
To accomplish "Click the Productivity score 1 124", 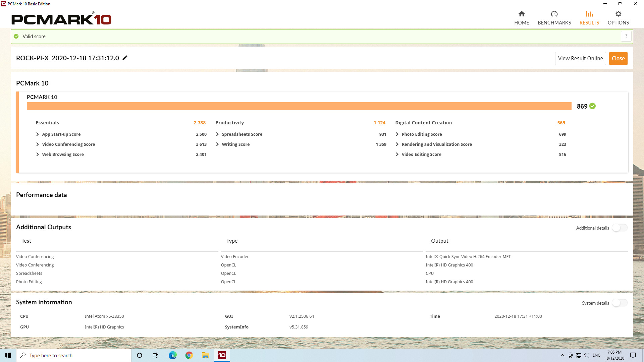I will (379, 123).
